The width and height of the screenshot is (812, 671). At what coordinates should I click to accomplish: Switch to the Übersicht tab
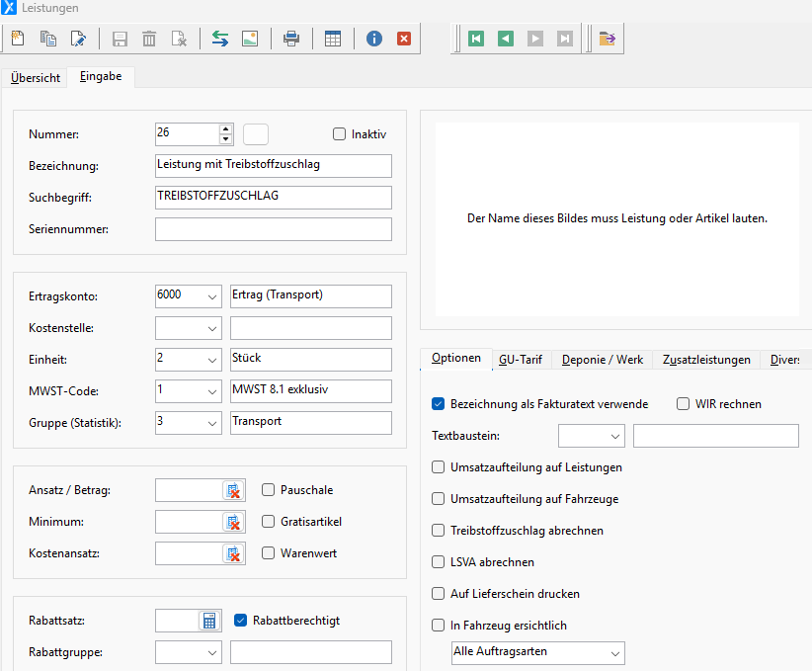(36, 78)
